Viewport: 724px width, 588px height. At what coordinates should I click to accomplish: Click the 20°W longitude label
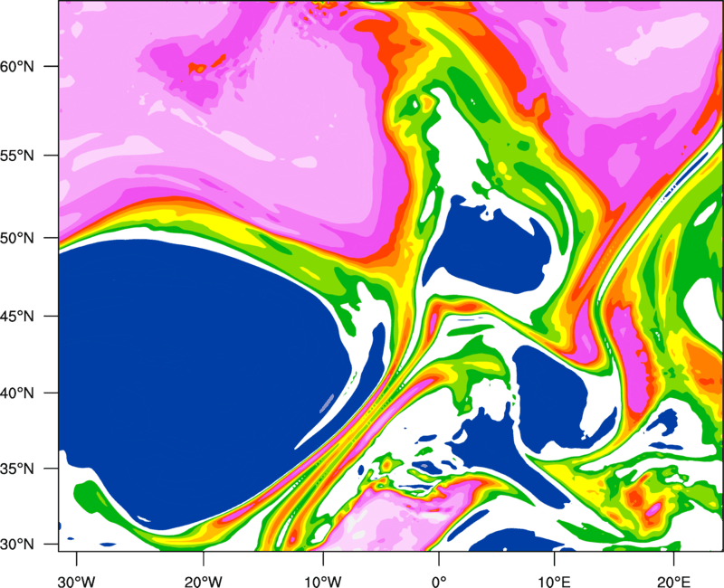point(203,582)
